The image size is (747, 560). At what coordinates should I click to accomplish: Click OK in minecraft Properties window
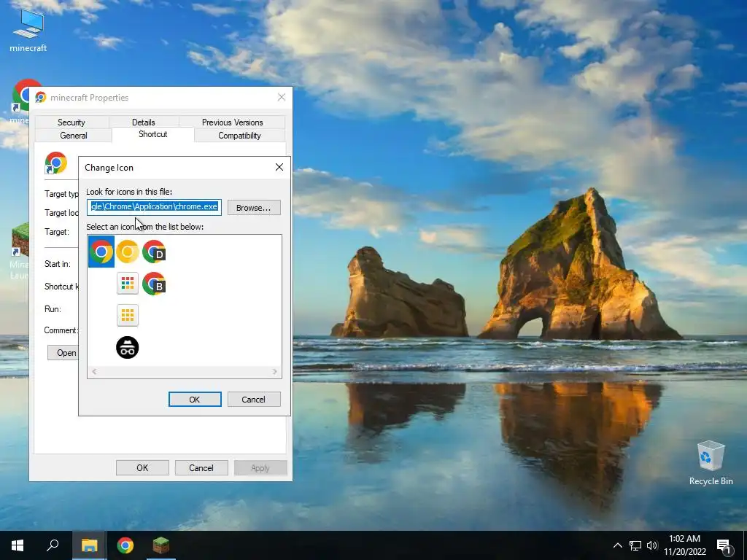142,467
